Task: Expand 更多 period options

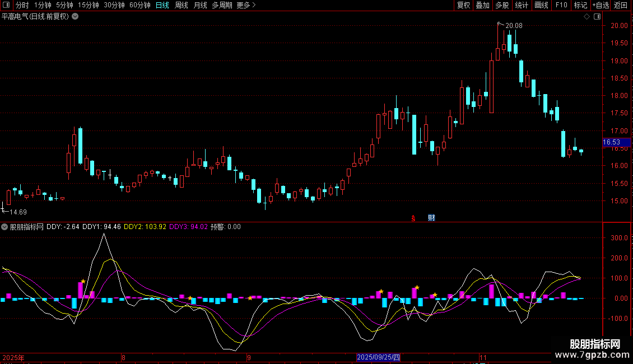Action: coord(246,5)
